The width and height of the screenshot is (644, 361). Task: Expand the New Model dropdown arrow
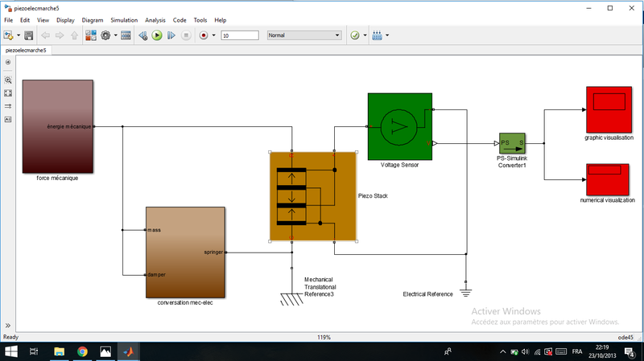click(17, 35)
